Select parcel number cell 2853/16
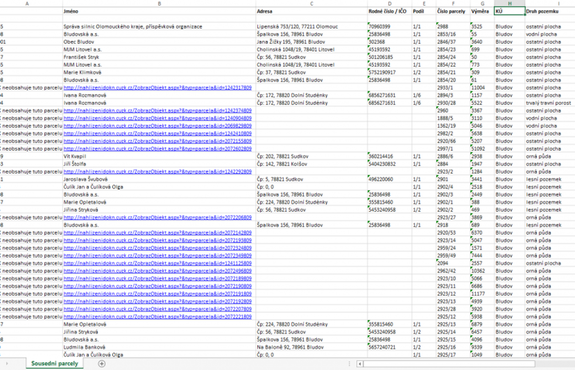 point(453,34)
